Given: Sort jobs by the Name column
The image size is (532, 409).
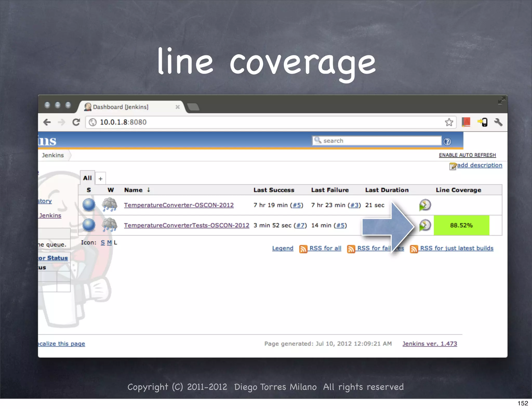Looking at the screenshot, I should 133,190.
